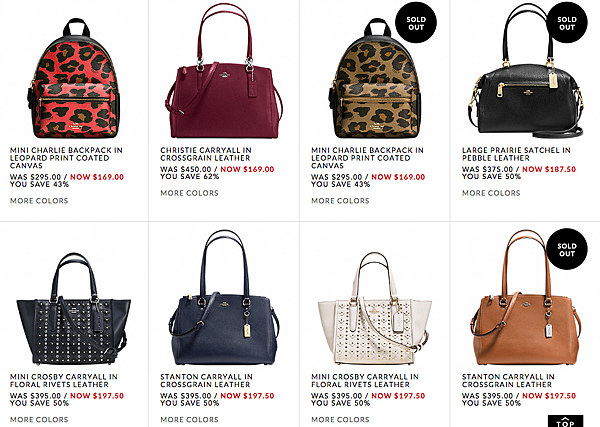Screen dimensions: 600x427
Task: View the brown Stanton Carryall product image
Action: click(526, 298)
